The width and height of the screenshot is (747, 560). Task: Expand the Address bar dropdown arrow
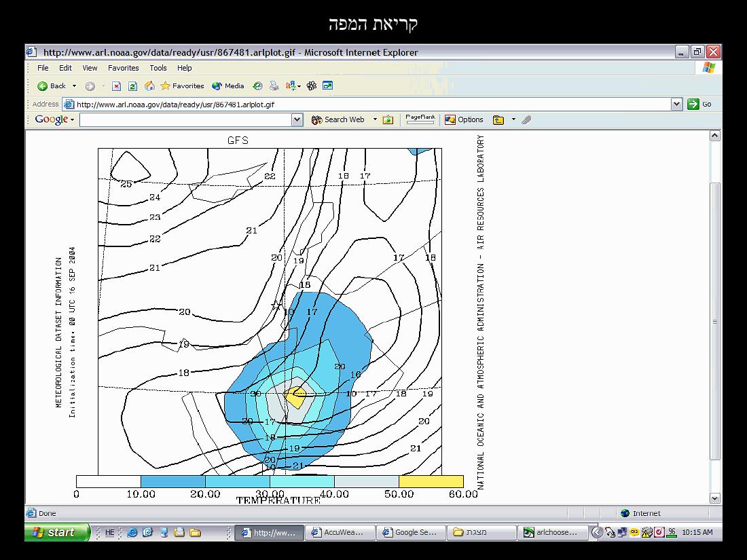tap(676, 105)
